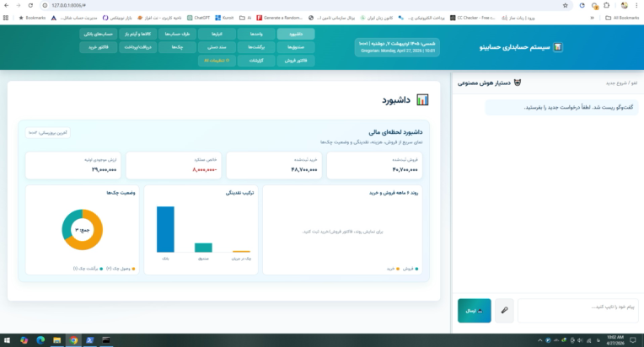Open the کالاها و آیتم باز tab
Viewport: 644px width, 347px height.
pyautogui.click(x=138, y=34)
